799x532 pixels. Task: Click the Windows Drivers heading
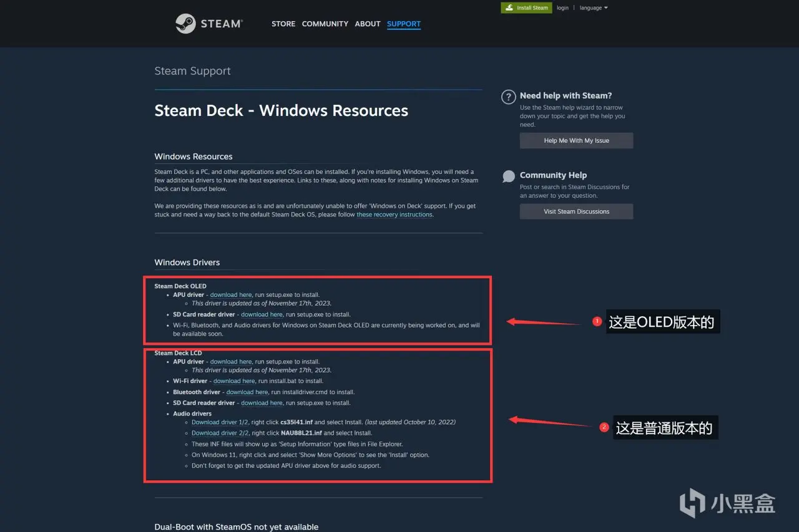point(187,263)
